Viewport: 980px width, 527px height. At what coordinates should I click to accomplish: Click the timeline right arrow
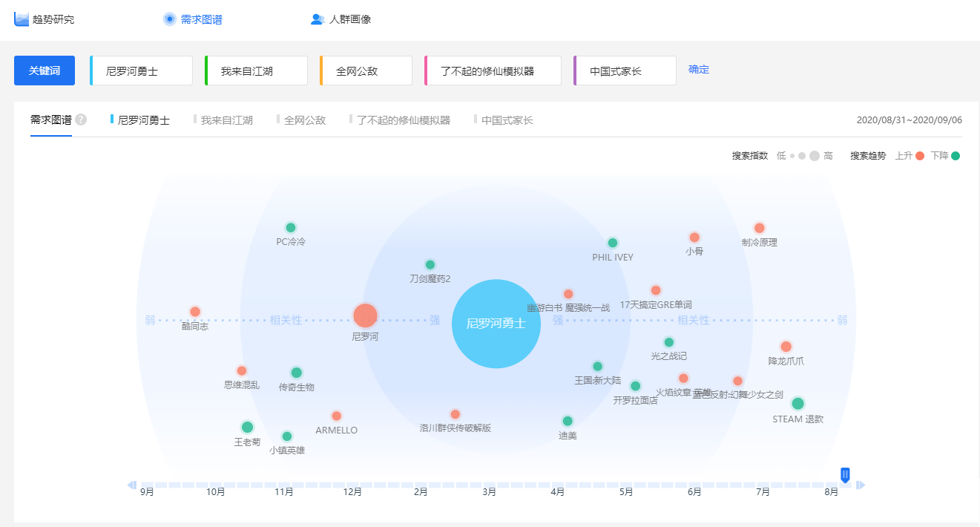[x=861, y=485]
